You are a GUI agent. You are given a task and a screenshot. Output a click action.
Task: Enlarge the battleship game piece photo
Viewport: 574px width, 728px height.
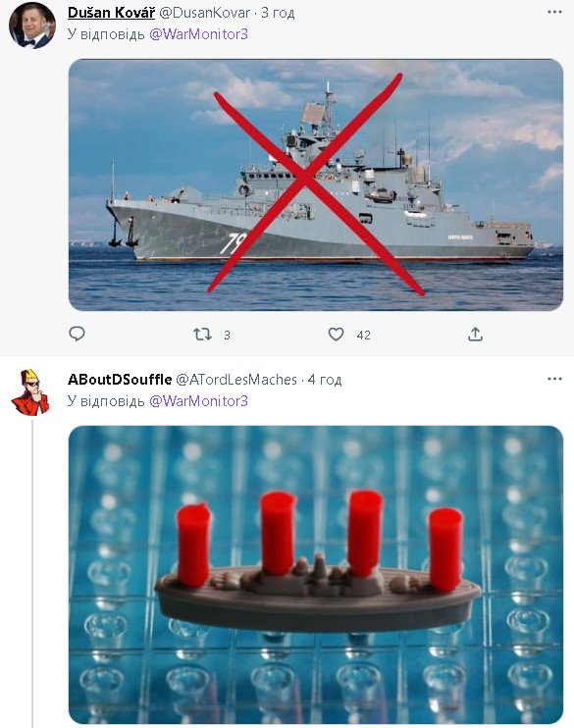(x=316, y=575)
